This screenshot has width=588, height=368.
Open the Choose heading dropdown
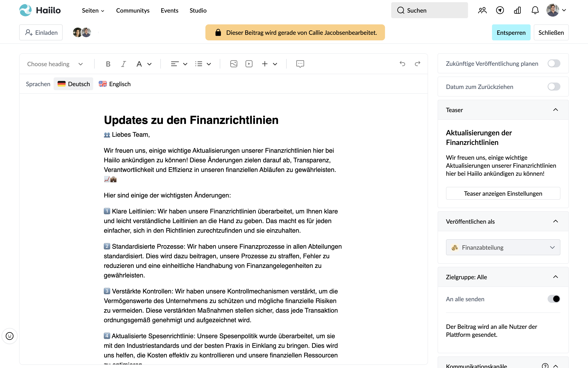(55, 64)
